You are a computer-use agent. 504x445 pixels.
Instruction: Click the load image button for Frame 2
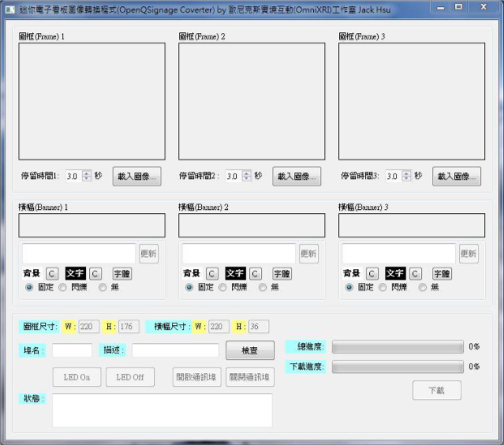[x=297, y=176]
